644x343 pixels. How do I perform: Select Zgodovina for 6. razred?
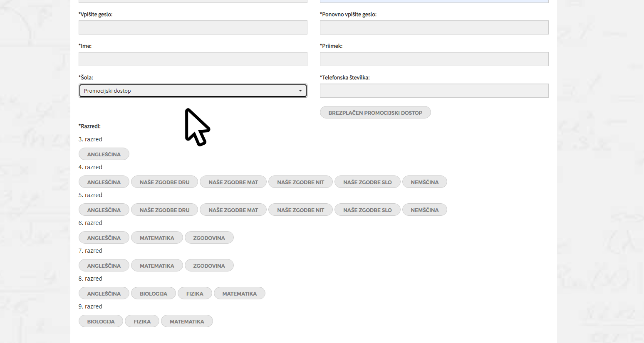tap(209, 238)
